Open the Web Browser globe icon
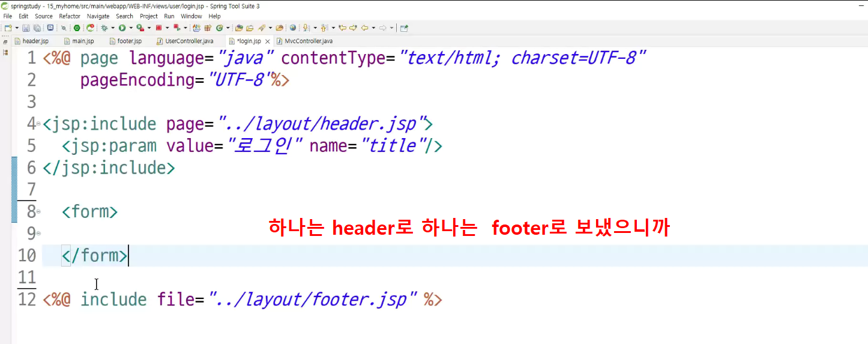The width and height of the screenshot is (868, 344). tap(292, 28)
